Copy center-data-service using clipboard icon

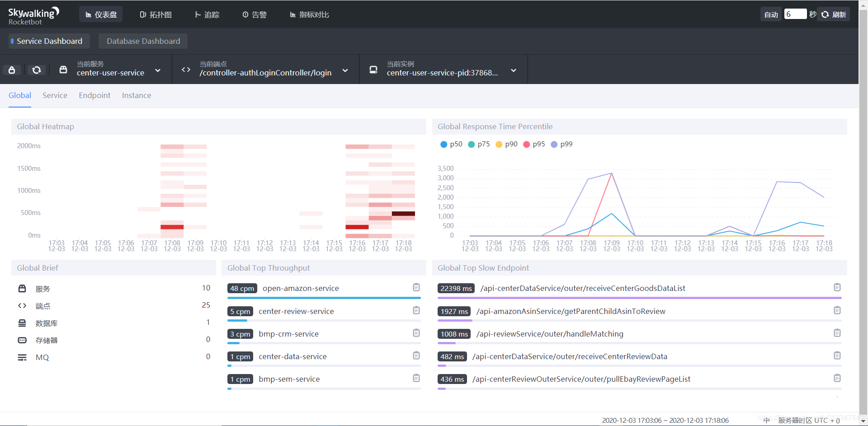[416, 356]
